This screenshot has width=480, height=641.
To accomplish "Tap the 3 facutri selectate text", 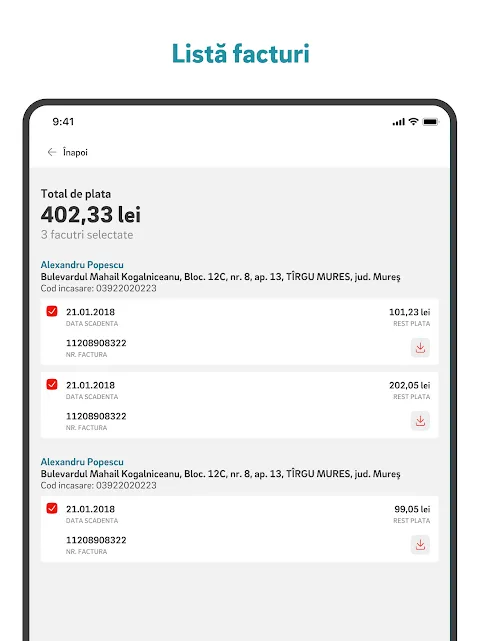I will pyautogui.click(x=87, y=235).
